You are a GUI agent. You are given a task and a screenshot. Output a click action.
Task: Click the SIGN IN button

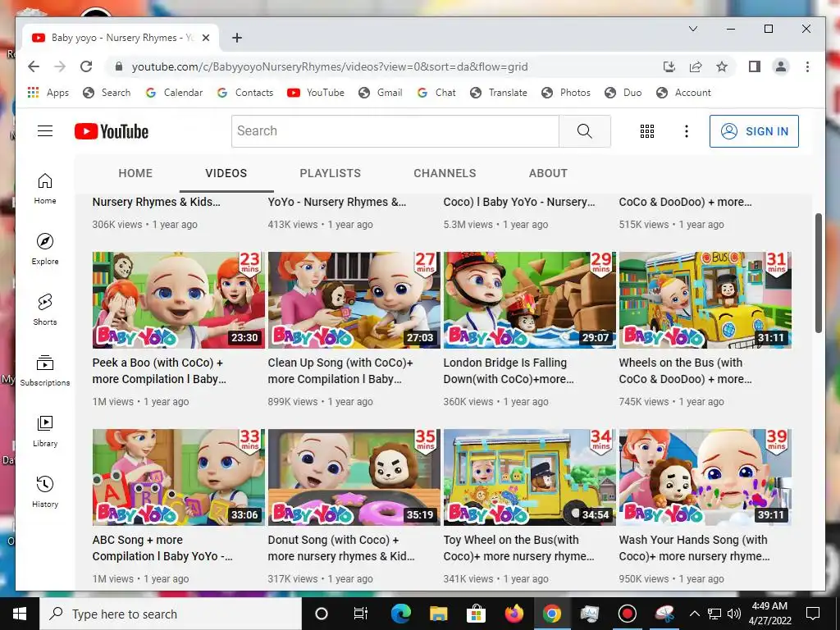tap(754, 131)
